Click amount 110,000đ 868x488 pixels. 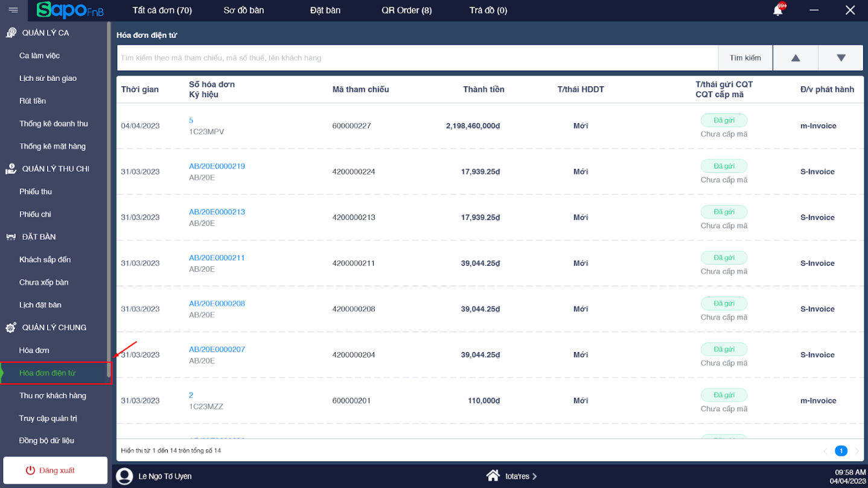tap(483, 401)
